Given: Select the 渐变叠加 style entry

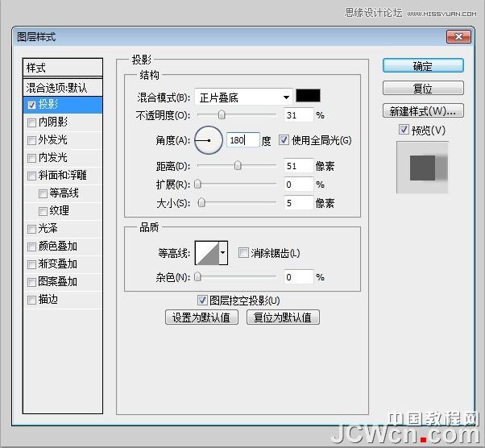Looking at the screenshot, I should 63,264.
